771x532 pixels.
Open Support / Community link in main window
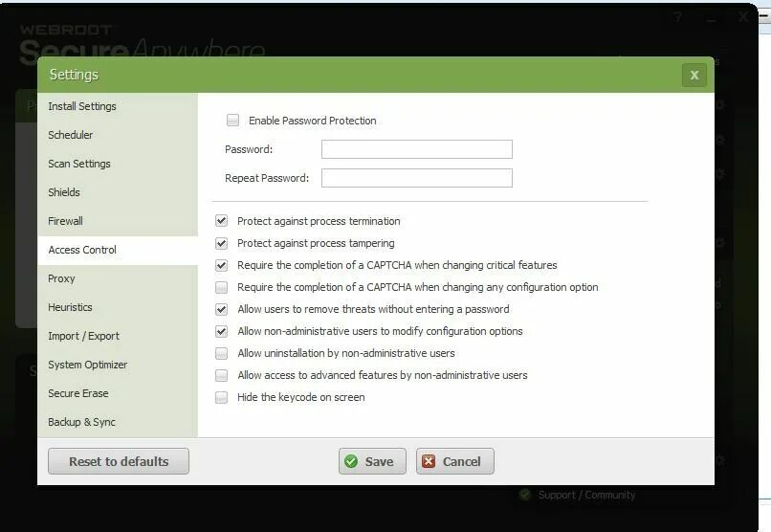[x=586, y=495]
